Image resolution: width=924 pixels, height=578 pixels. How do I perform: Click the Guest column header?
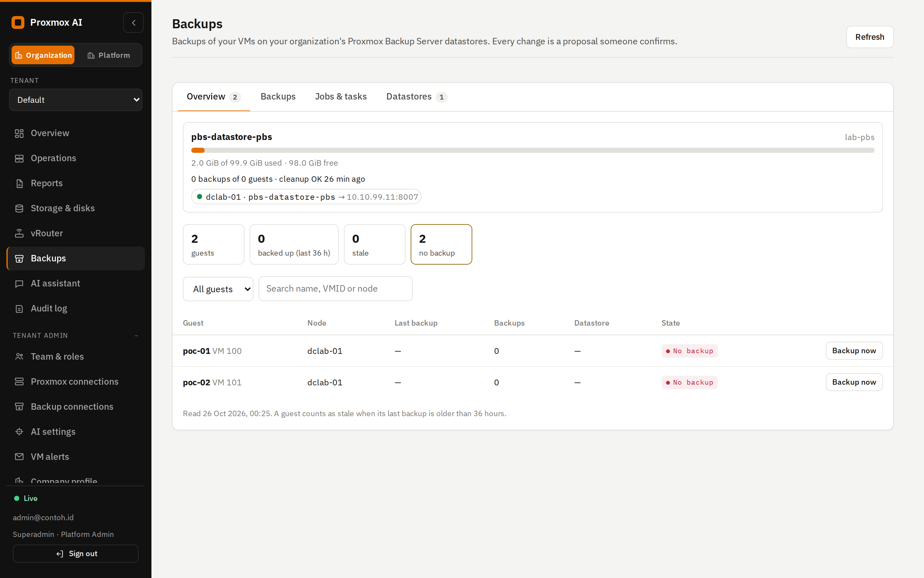[x=193, y=323]
